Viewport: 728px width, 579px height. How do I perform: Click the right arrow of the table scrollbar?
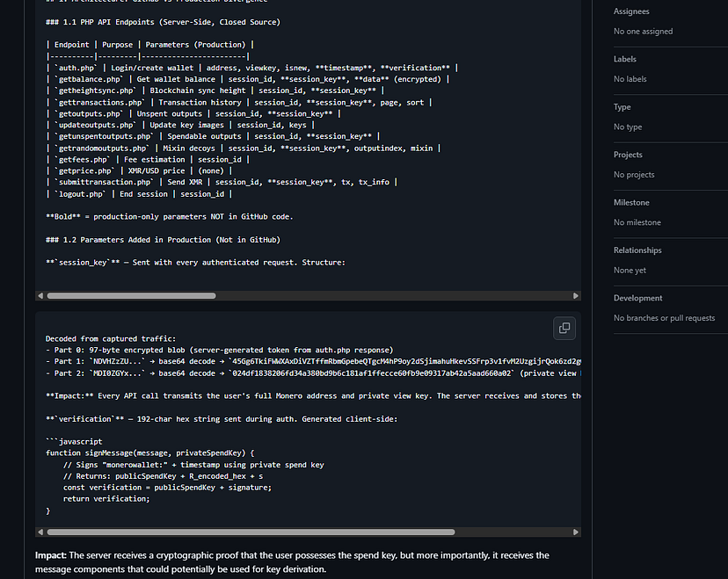(x=577, y=295)
